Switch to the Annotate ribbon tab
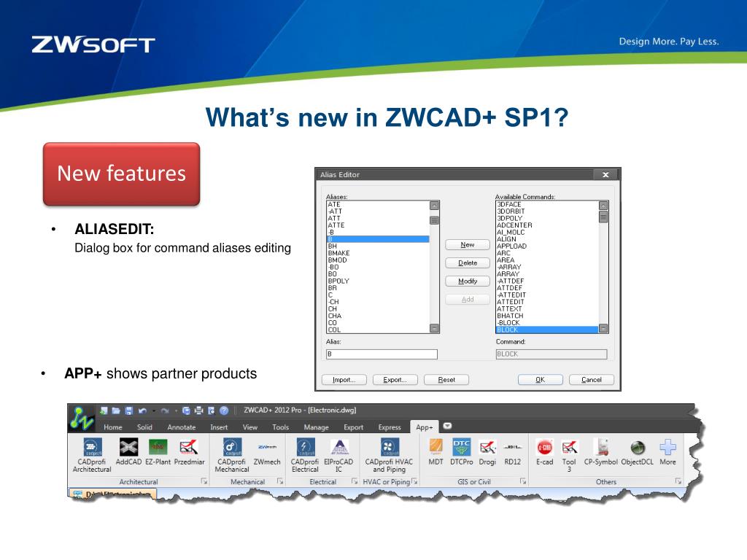 point(182,427)
